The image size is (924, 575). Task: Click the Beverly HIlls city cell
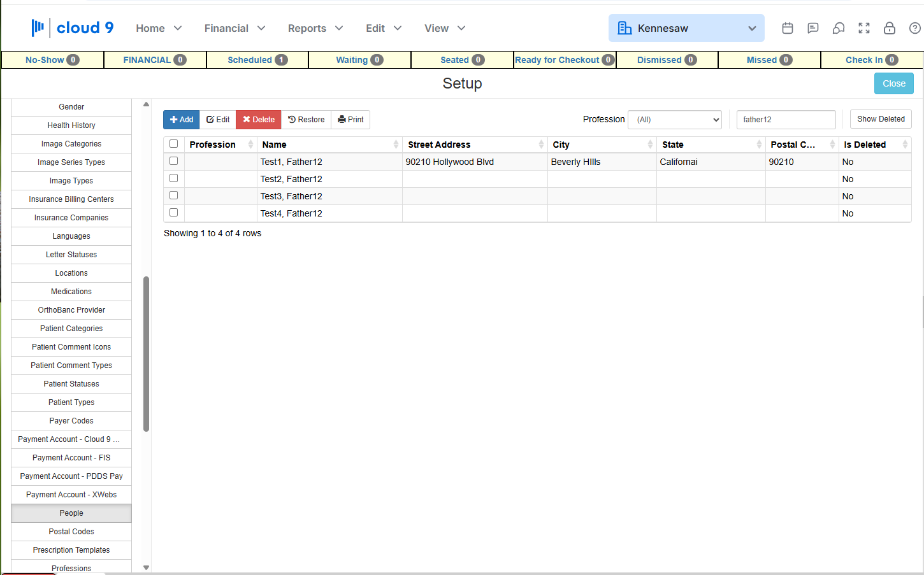(x=602, y=162)
